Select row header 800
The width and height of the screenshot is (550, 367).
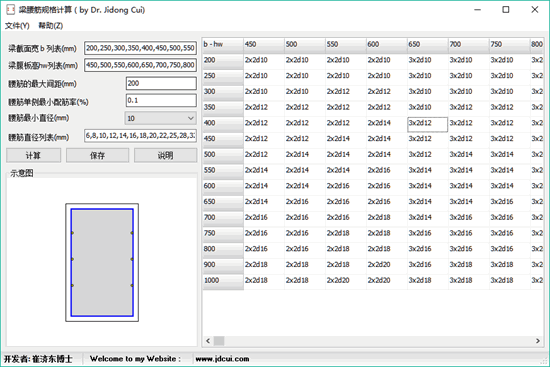(223, 250)
